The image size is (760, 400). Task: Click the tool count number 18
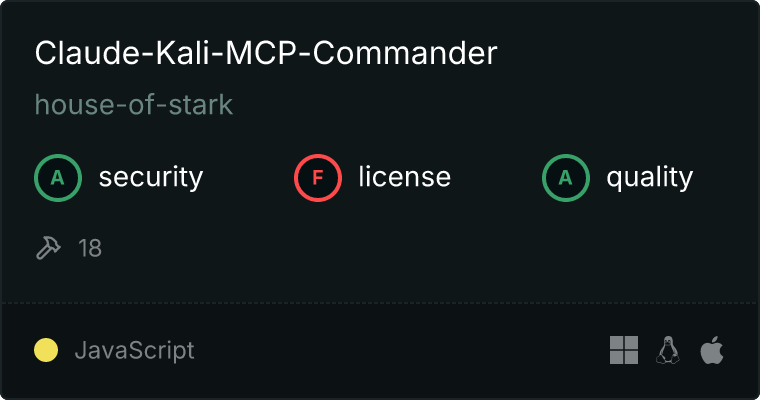click(90, 248)
